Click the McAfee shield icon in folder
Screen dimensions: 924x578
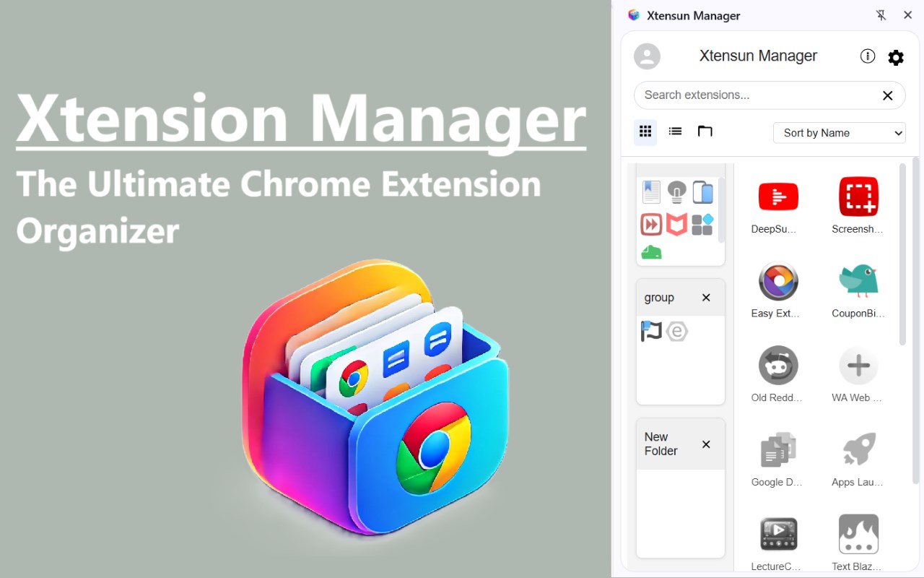pyautogui.click(x=676, y=225)
